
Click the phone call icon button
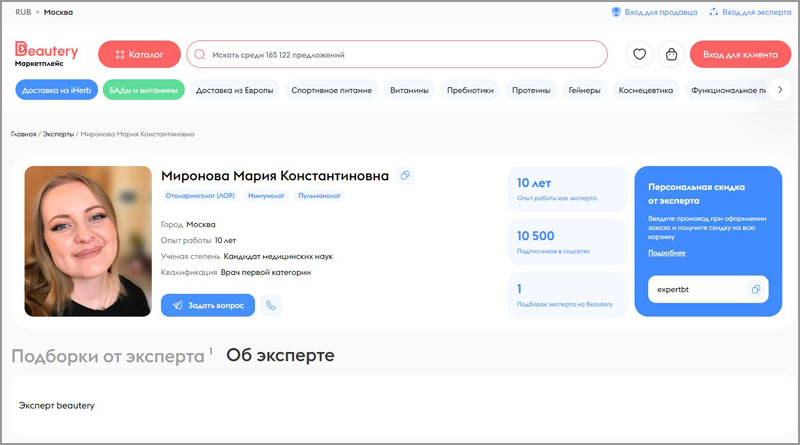coord(271,305)
